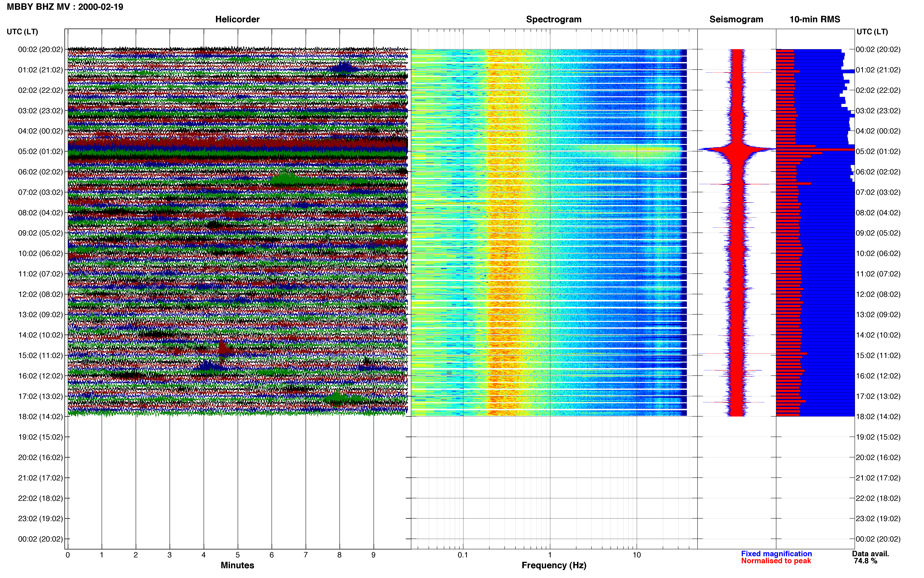924x578 pixels.
Task: Click the 74.8 % data availability value
Action: [x=865, y=561]
